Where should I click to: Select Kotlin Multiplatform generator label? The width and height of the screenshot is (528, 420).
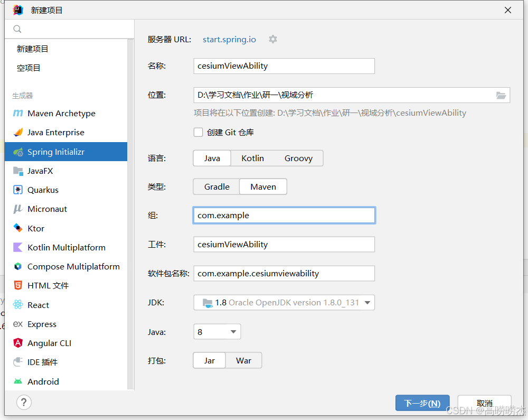click(67, 248)
